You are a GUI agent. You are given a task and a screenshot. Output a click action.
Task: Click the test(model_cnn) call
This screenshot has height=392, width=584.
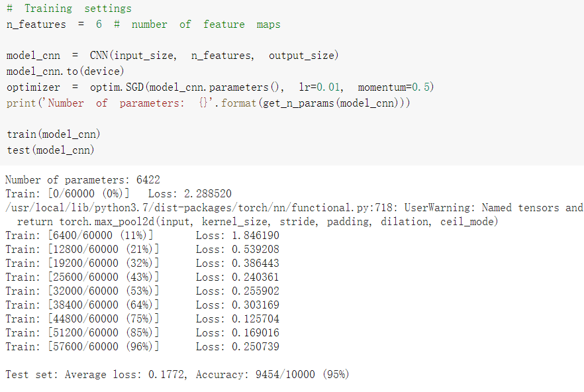[x=50, y=150]
